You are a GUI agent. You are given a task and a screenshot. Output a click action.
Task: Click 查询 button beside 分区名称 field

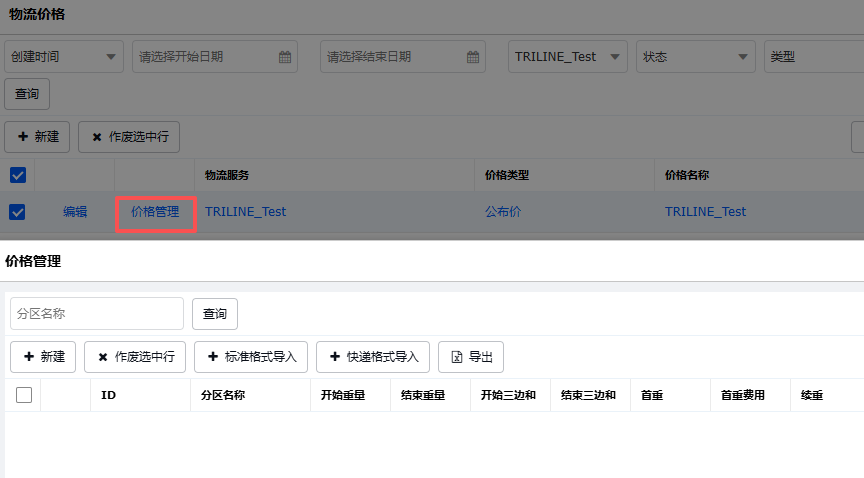click(x=215, y=314)
